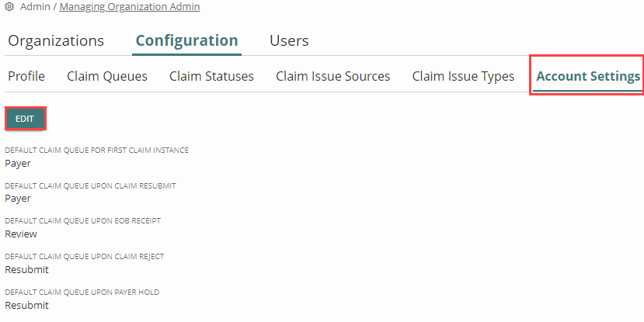Screen dimensions: 644x322
Task: Select the Claim Statuses sub-tab
Action: 211,76
